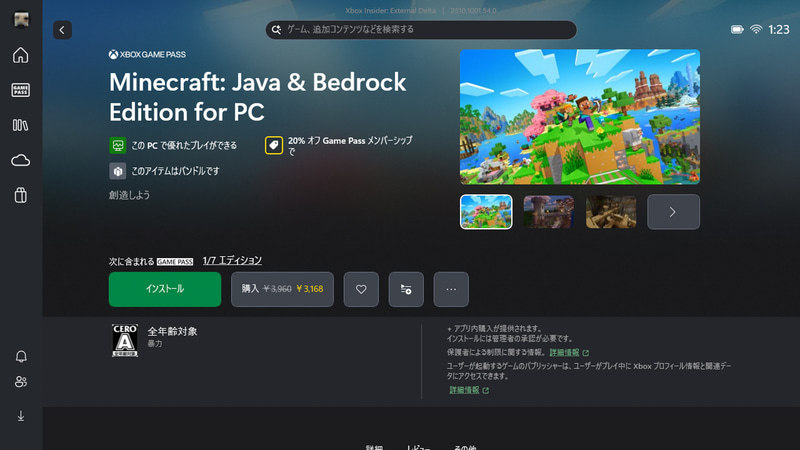Open Wi-Fi status icon

point(756,30)
